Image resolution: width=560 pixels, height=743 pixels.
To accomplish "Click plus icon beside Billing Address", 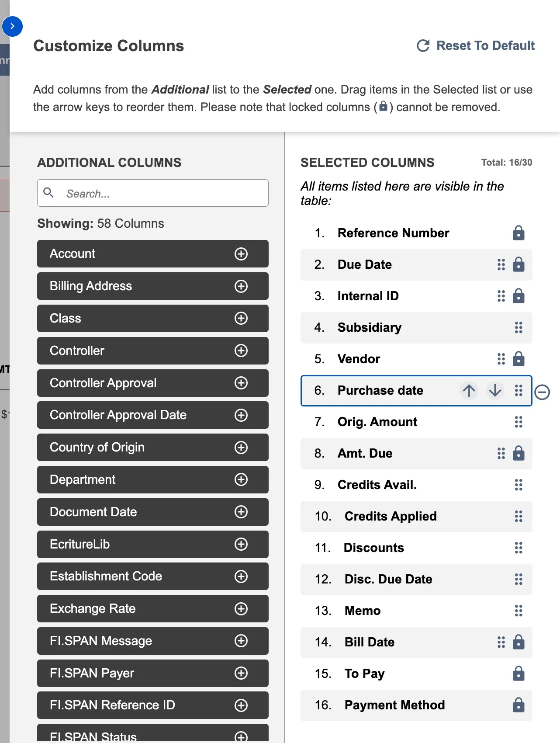I will pos(241,286).
